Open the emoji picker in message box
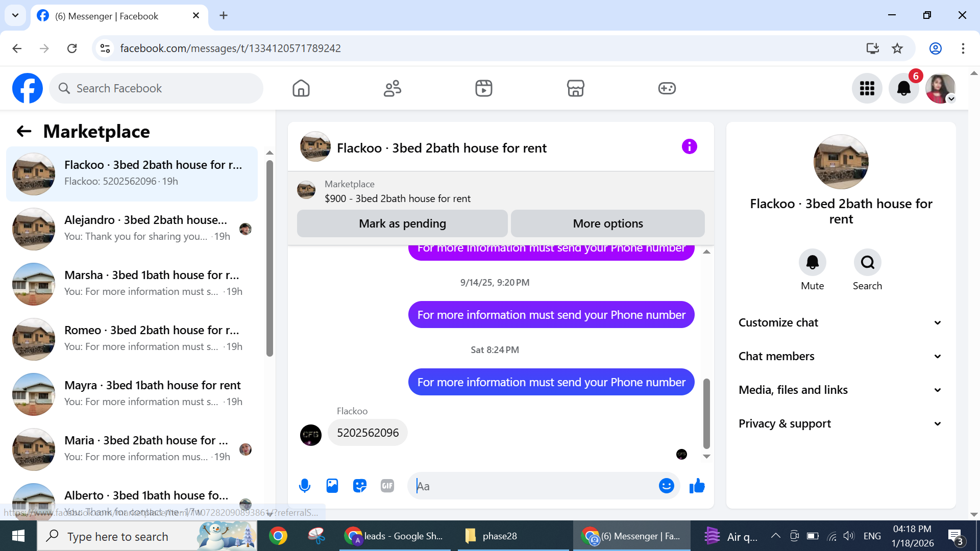980x551 pixels. [x=666, y=486]
